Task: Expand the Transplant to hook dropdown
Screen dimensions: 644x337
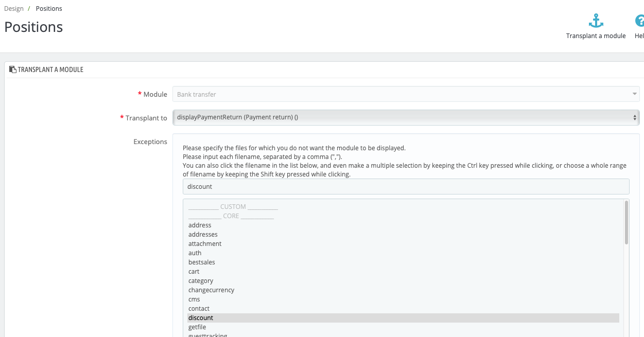Action: click(406, 117)
